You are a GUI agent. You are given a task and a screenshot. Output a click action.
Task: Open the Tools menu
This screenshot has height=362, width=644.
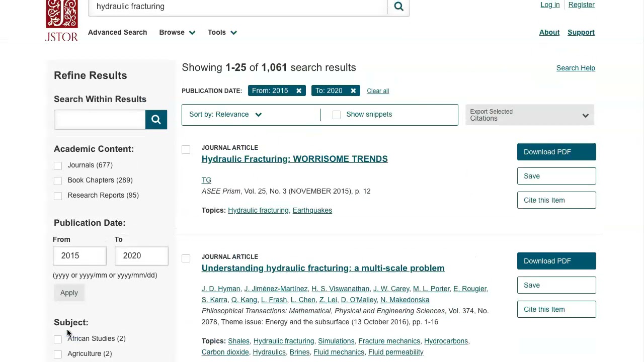pos(222,32)
